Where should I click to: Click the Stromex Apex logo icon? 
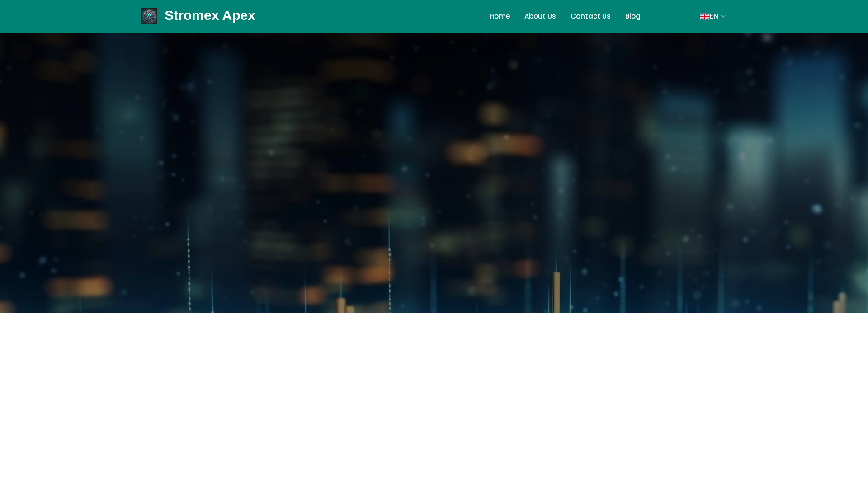149,16
